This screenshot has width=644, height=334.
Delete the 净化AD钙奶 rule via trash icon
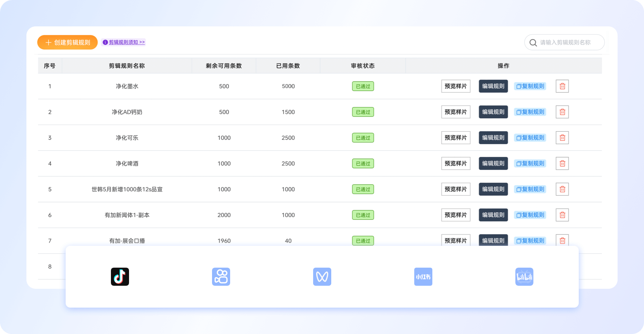562,112
